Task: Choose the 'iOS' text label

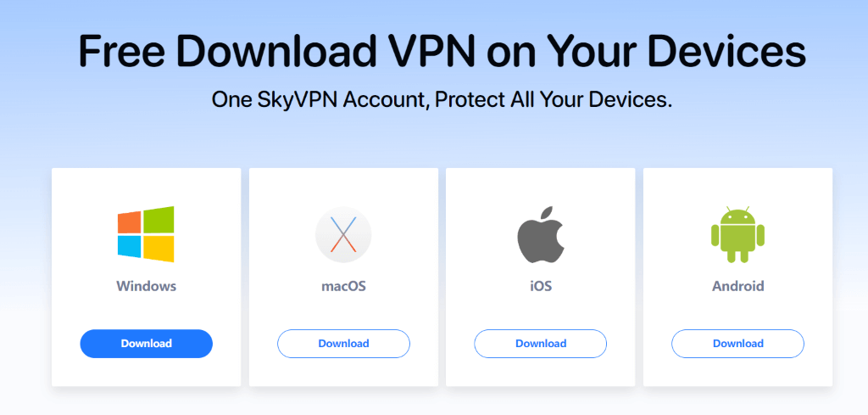Action: 540,286
